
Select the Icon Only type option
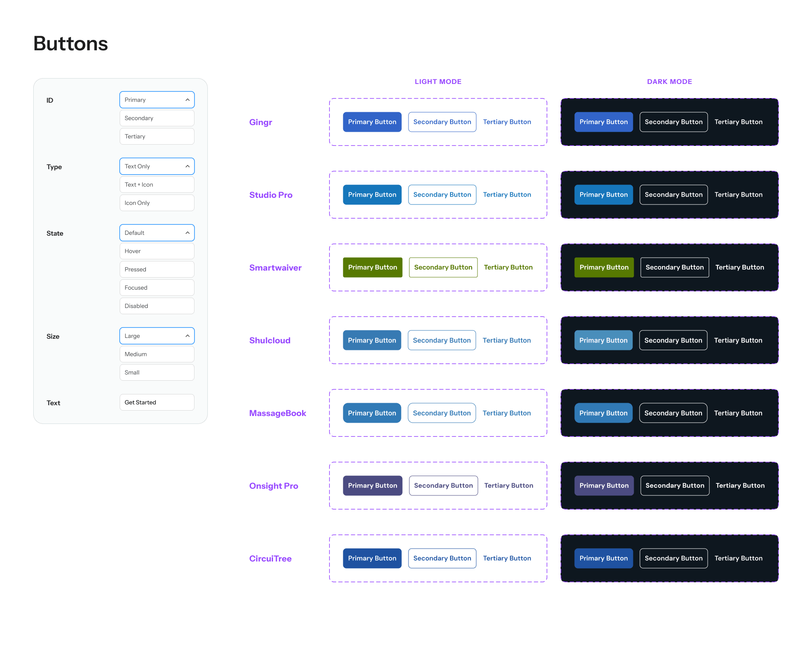tap(157, 203)
